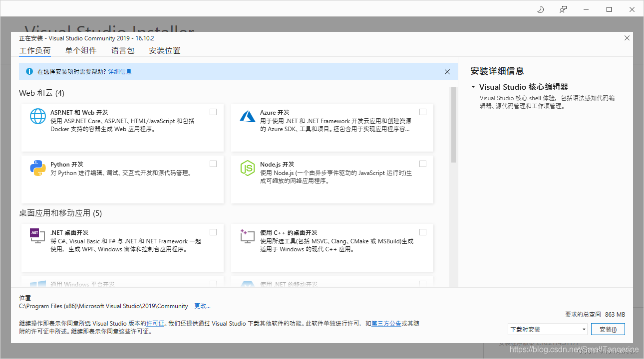The height and width of the screenshot is (359, 644).
Task: Check the ASP.NET 和 Web 开发 checkbox
Action: [213, 112]
